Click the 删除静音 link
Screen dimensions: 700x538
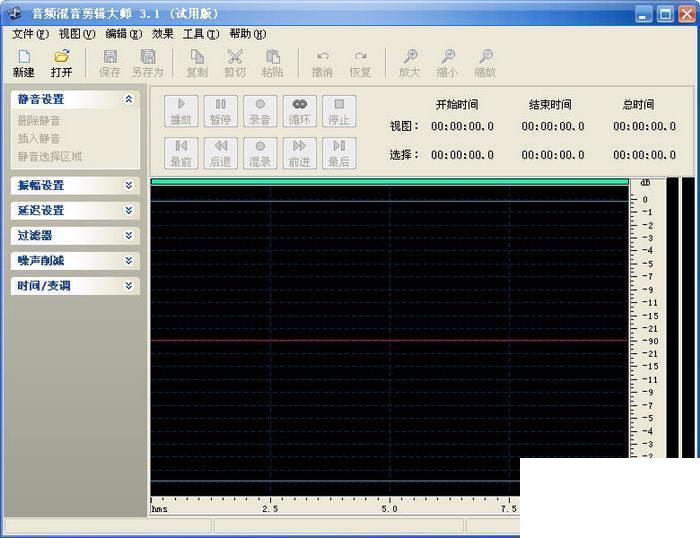click(x=39, y=121)
